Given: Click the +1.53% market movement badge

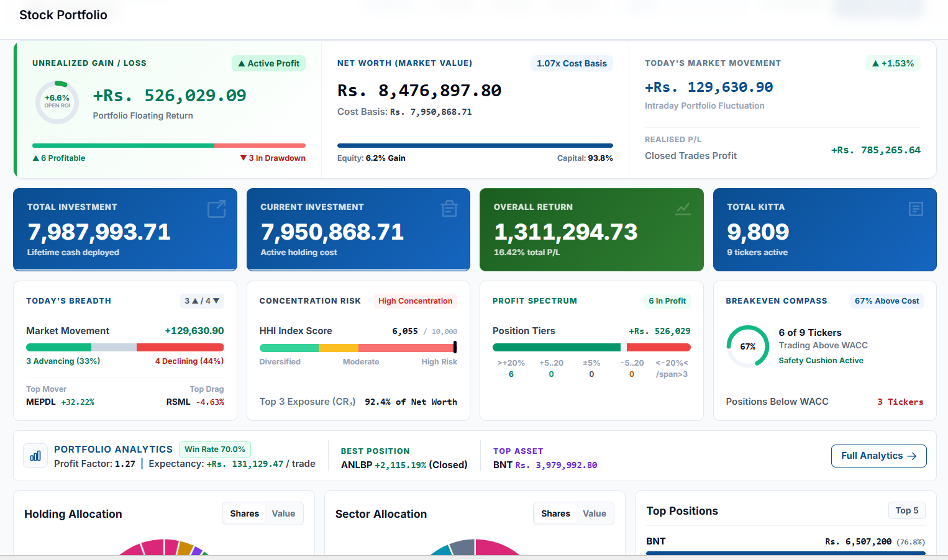Looking at the screenshot, I should click(893, 63).
